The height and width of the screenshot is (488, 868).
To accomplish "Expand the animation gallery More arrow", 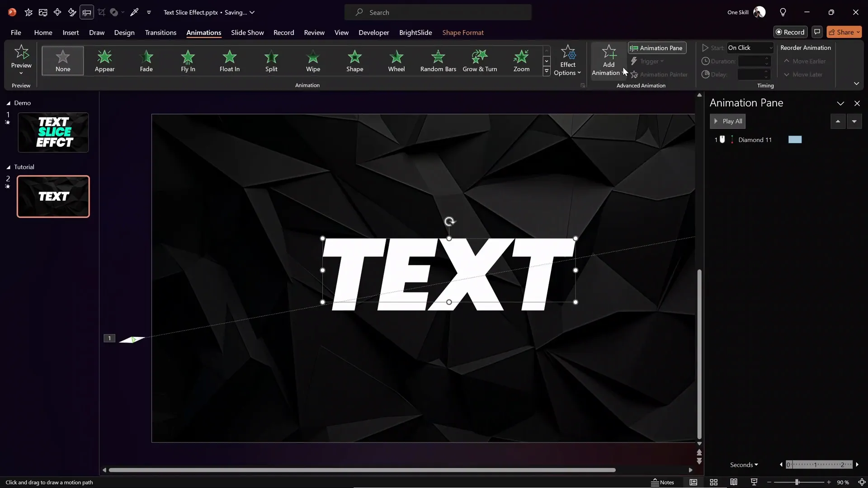I will tap(547, 71).
